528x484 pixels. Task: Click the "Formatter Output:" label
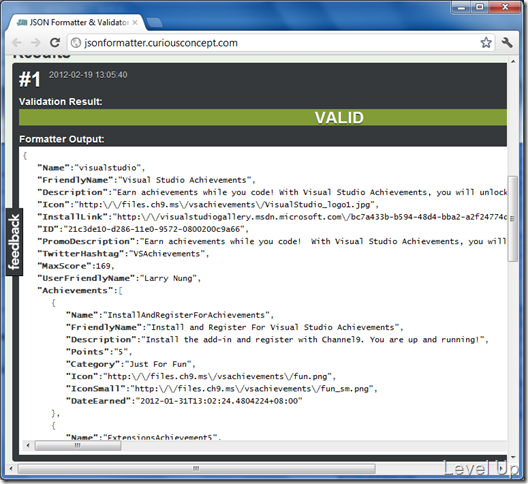[62, 139]
